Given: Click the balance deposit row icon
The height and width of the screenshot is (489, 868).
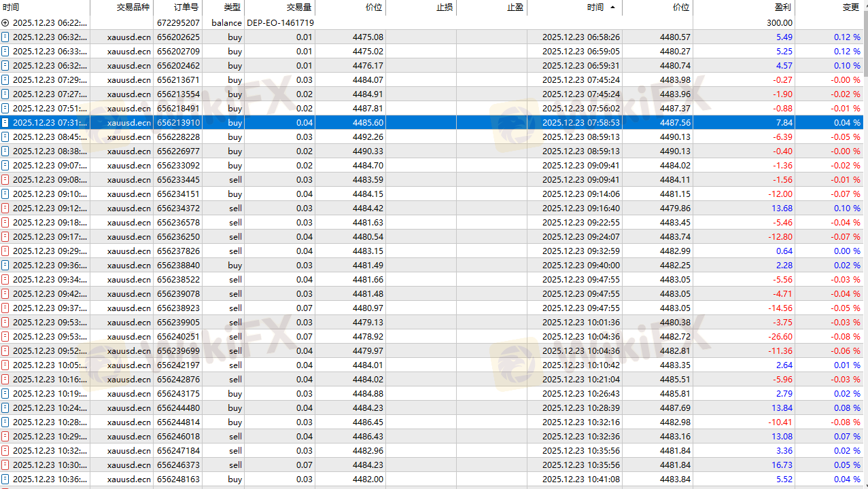Looking at the screenshot, I should click(5, 22).
